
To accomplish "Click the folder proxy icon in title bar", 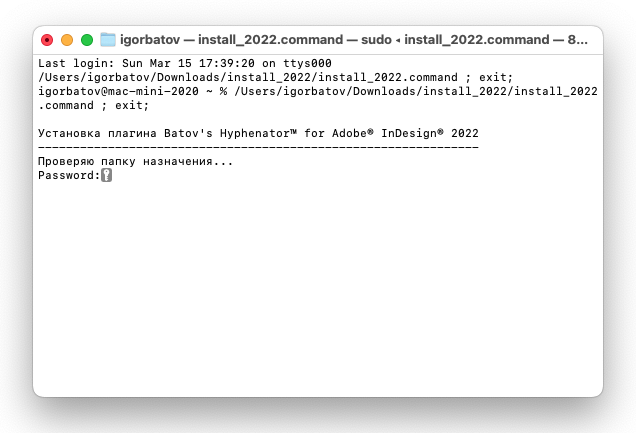I will [x=107, y=40].
